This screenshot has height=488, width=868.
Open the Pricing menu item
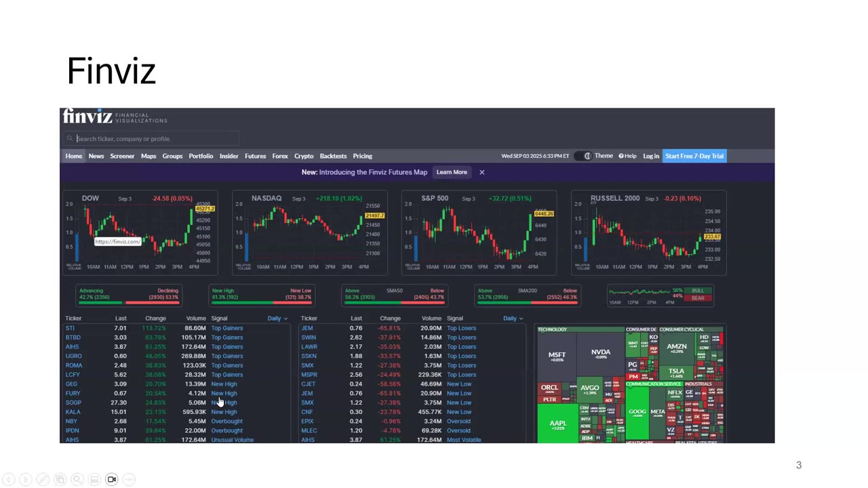pyautogui.click(x=363, y=156)
